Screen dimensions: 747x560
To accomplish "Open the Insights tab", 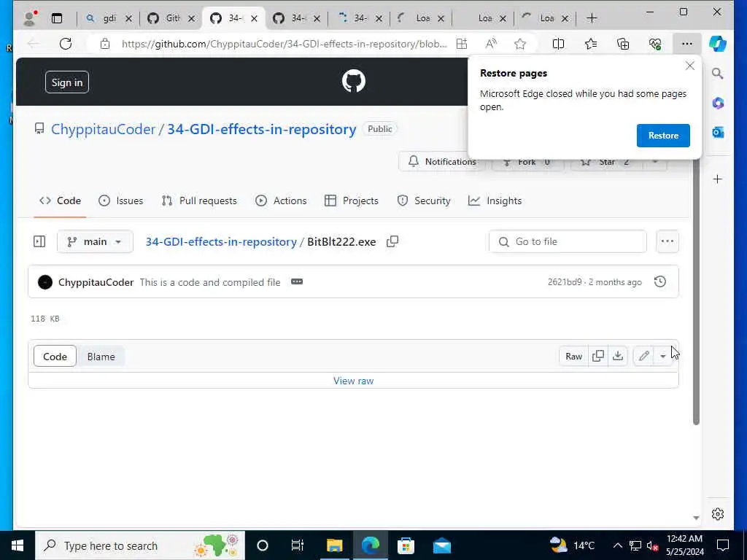I will pos(495,201).
